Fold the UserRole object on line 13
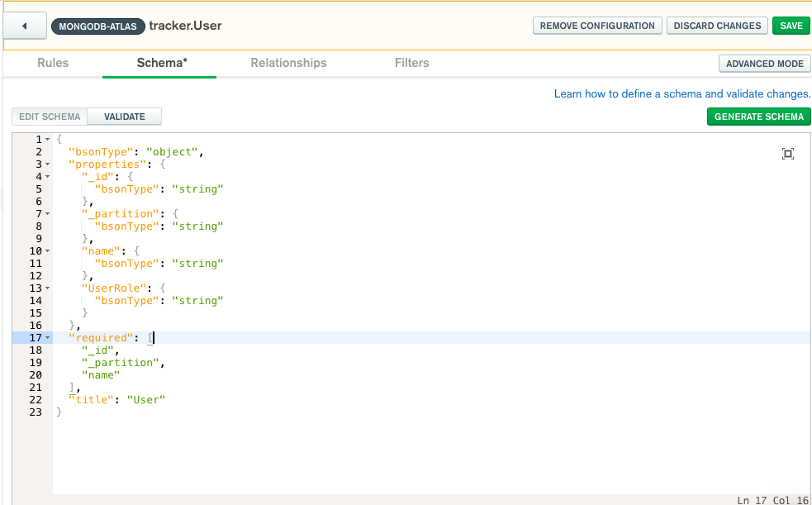Image resolution: width=812 pixels, height=505 pixels. pos(48,288)
